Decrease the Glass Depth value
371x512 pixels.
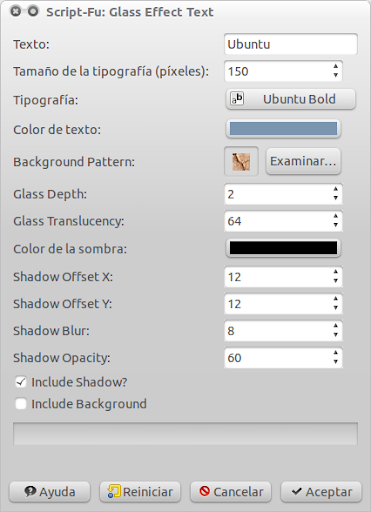click(x=336, y=198)
